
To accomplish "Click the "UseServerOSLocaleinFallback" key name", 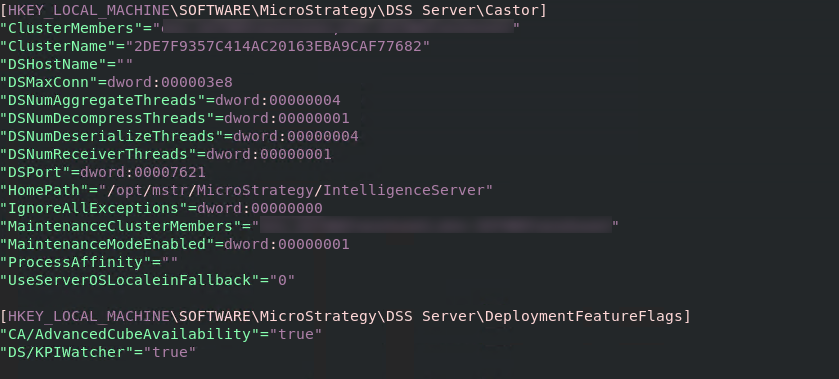I will (130, 280).
